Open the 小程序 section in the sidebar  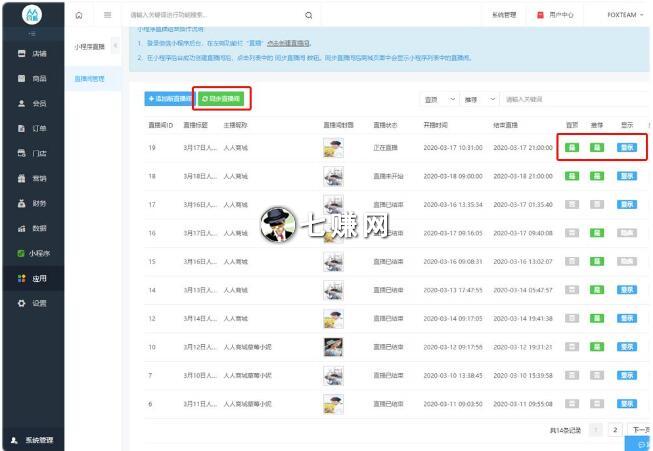click(x=33, y=253)
